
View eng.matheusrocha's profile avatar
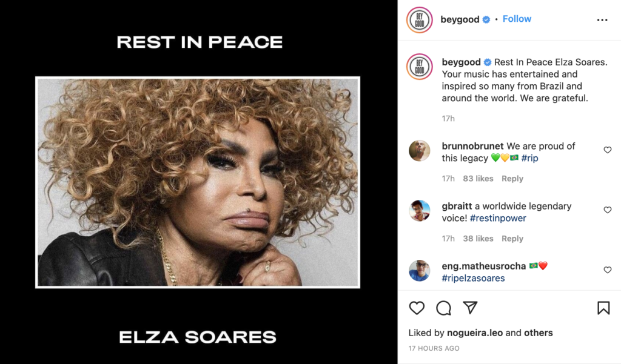coord(420,271)
